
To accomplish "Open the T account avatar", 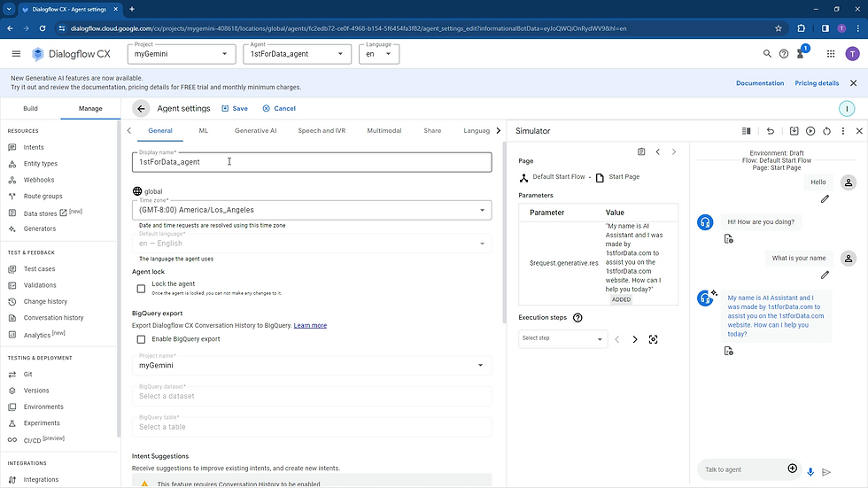I will tap(852, 54).
